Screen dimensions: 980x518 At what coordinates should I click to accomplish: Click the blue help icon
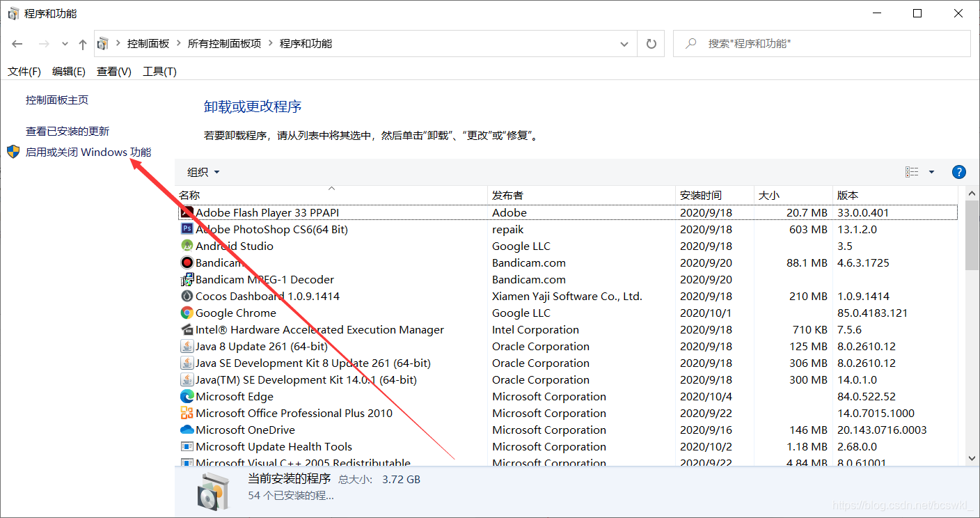(x=958, y=172)
